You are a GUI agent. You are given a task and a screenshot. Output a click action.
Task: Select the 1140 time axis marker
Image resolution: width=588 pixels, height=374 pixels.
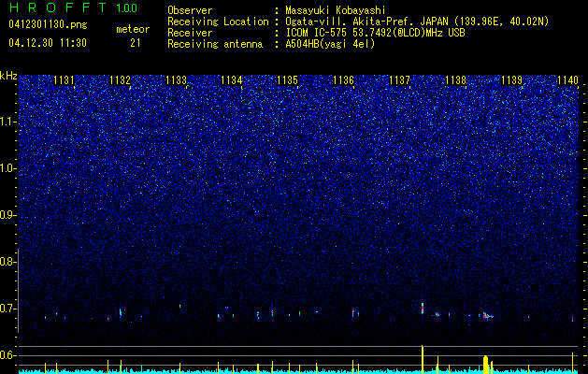click(x=567, y=80)
